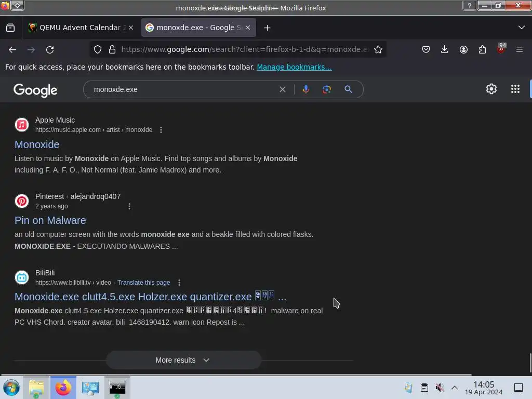Open the tracking protection shield icon
The width and height of the screenshot is (532, 399).
tap(98, 49)
